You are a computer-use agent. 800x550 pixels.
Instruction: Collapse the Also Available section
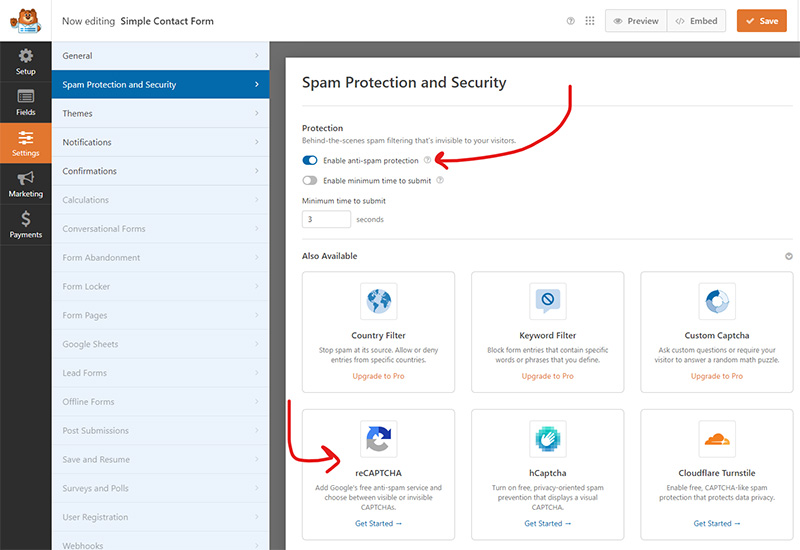coord(789,256)
